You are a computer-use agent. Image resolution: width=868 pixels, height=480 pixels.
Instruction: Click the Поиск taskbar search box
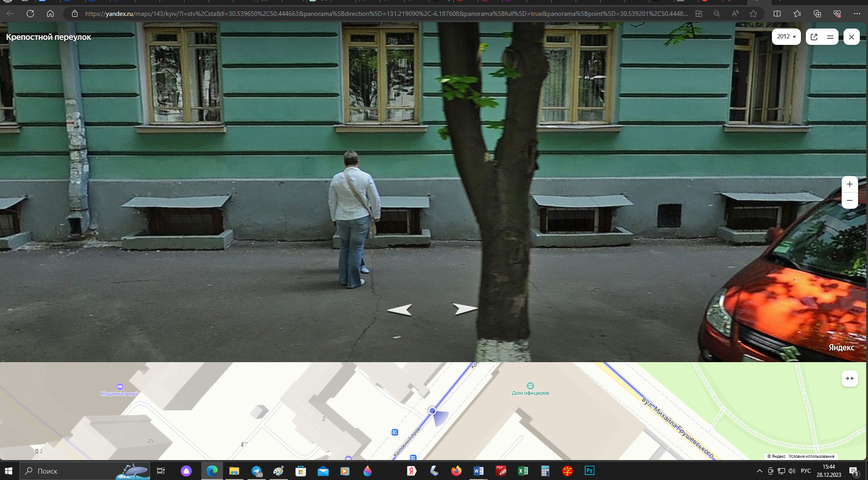tap(85, 471)
